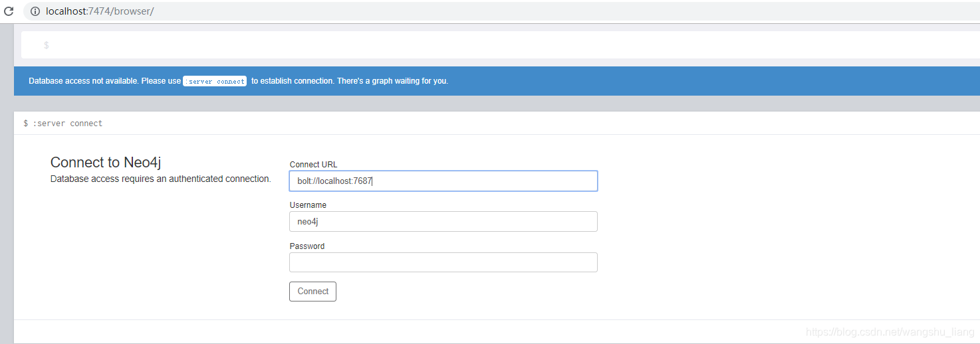Click the ':server connect' code chip in banner
The image size is (980, 344).
point(215,81)
